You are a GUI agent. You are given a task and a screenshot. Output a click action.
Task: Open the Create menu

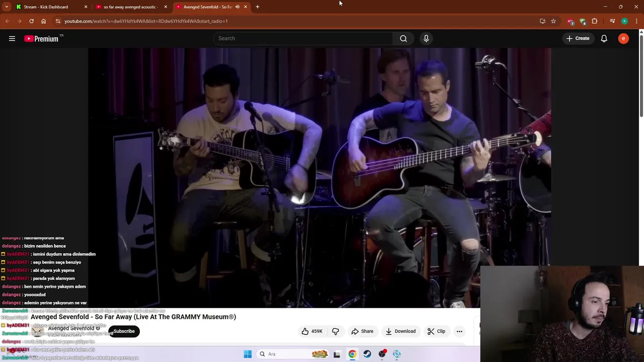(578, 38)
